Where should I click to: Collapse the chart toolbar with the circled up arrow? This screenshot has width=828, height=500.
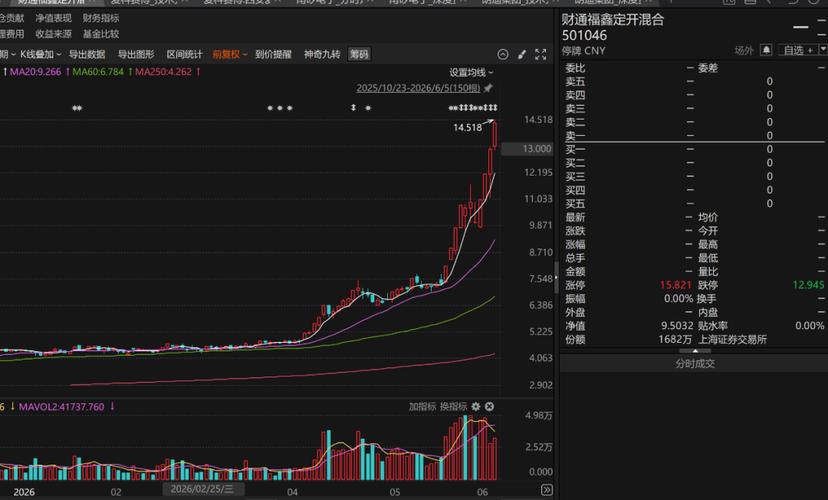503,54
